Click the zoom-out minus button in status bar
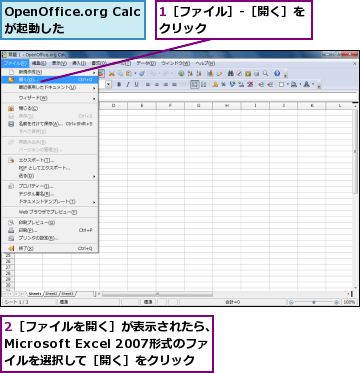This screenshot has height=373, width=360. (291, 302)
